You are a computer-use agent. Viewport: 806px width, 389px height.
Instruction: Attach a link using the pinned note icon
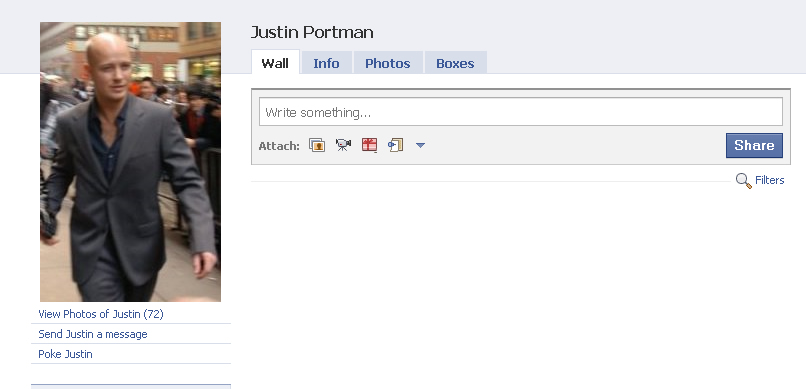(395, 145)
